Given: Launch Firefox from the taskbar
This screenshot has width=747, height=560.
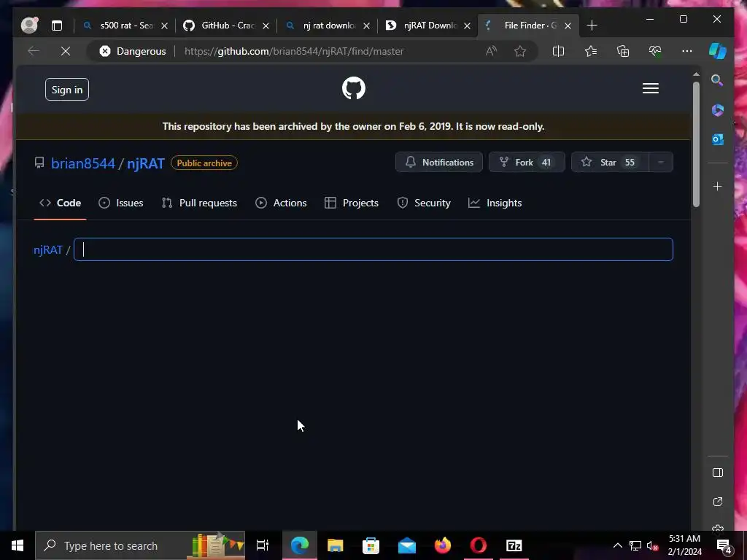Looking at the screenshot, I should pos(443,545).
